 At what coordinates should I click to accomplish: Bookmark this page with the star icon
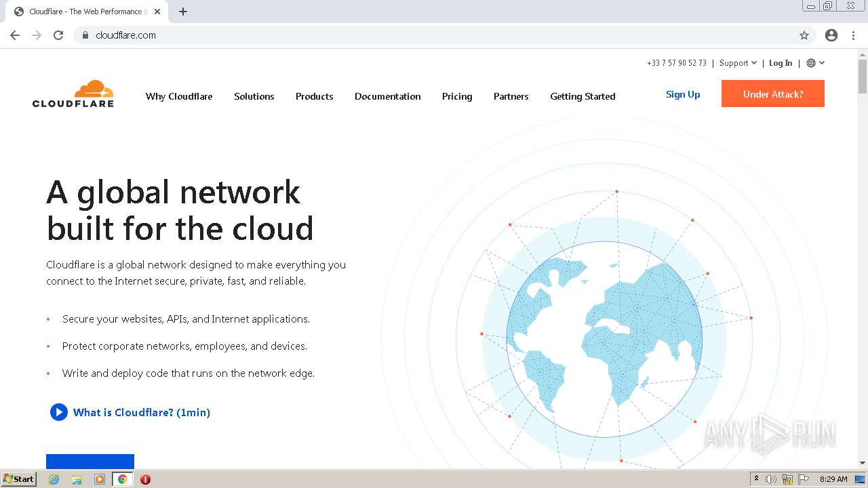tap(804, 35)
